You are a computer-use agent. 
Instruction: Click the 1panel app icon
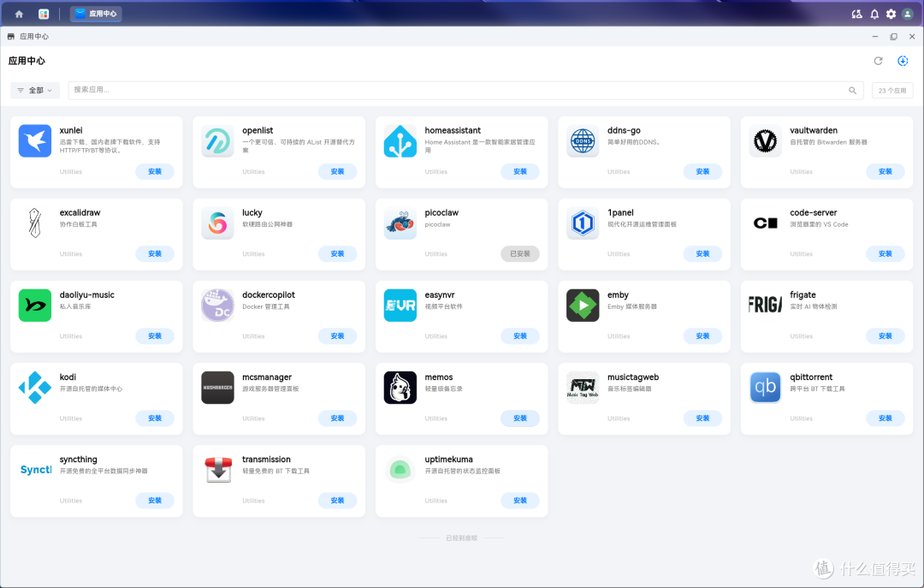(583, 223)
